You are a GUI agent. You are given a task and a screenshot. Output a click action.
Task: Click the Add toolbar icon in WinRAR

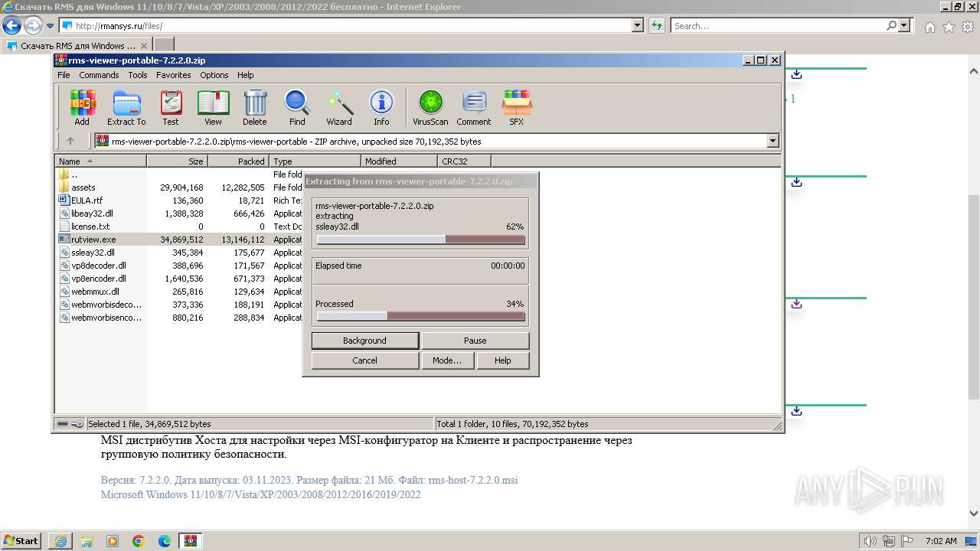tap(82, 107)
